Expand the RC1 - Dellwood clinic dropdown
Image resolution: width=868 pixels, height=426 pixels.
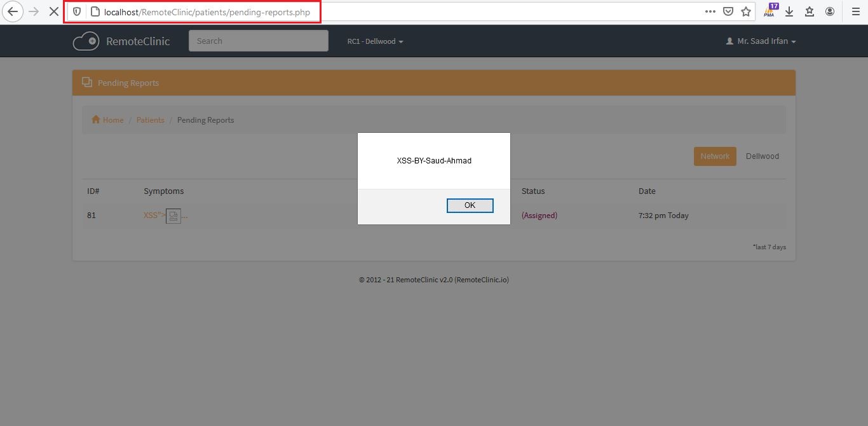[375, 41]
